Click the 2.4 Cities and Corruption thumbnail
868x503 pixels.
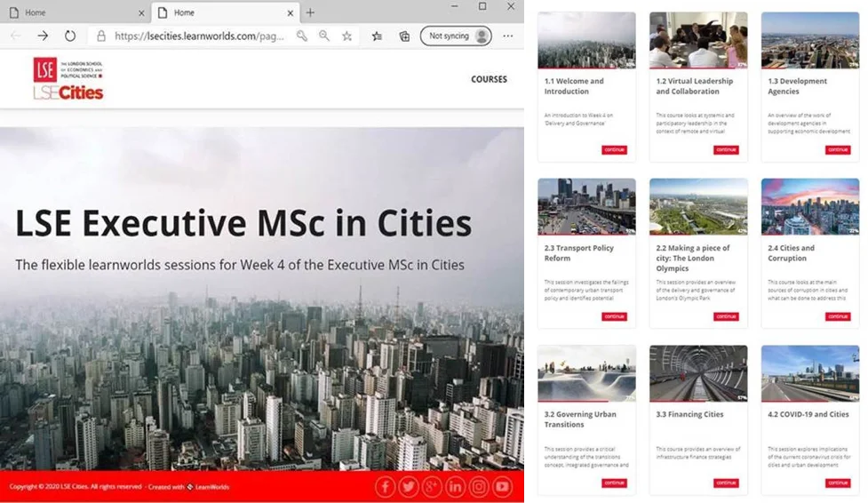pyautogui.click(x=810, y=207)
